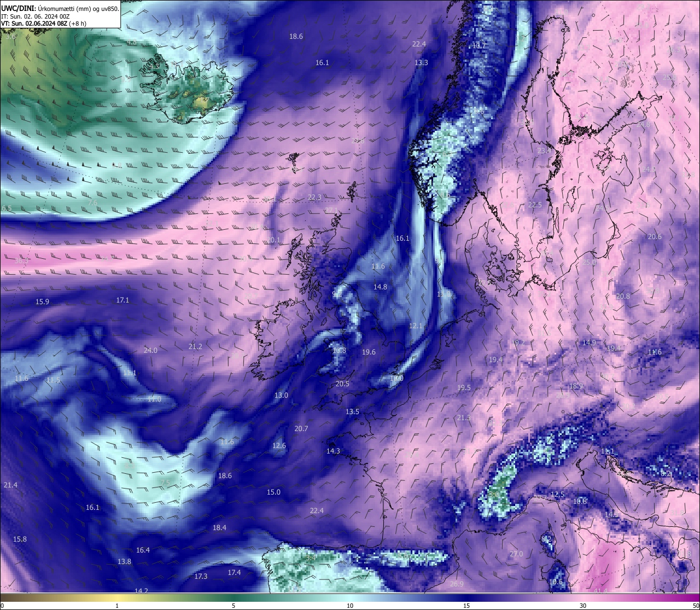The width and height of the screenshot is (700, 610).
Task: Click the 20.8 value over eastern Europe
Action: tap(623, 297)
